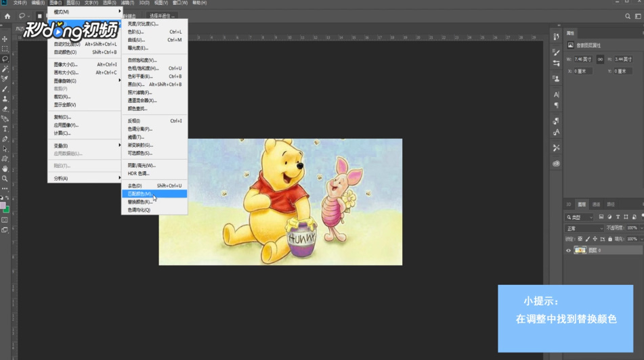Viewport: 644px width, 360px height.
Task: Open the workspace switcher icon at top right
Action: pyautogui.click(x=638, y=16)
